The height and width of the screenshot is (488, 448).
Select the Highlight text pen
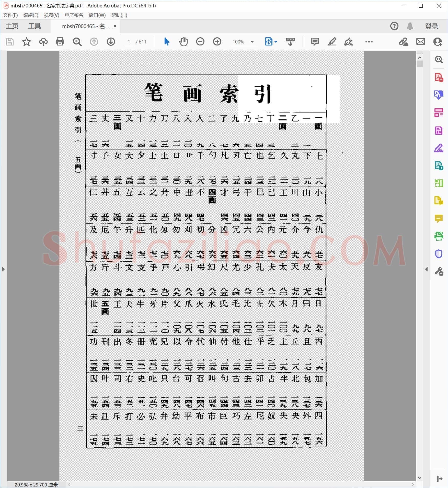coord(332,42)
